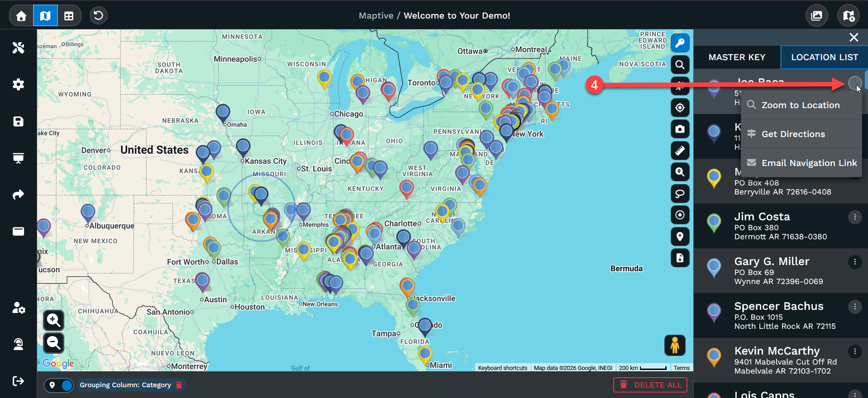Viewport: 868px width, 398px height.
Task: Open the map Terms link
Action: (x=682, y=368)
